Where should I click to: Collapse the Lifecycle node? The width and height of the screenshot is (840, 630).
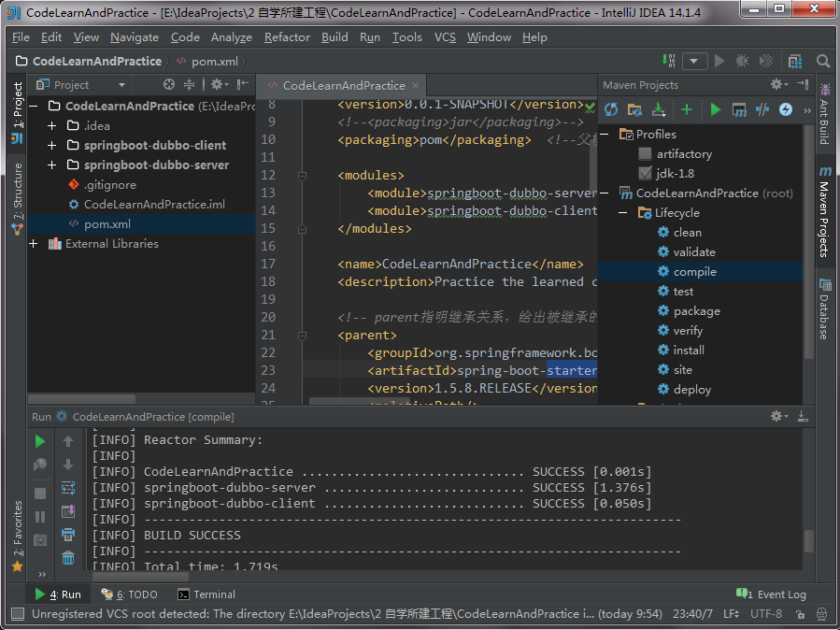[x=622, y=213]
